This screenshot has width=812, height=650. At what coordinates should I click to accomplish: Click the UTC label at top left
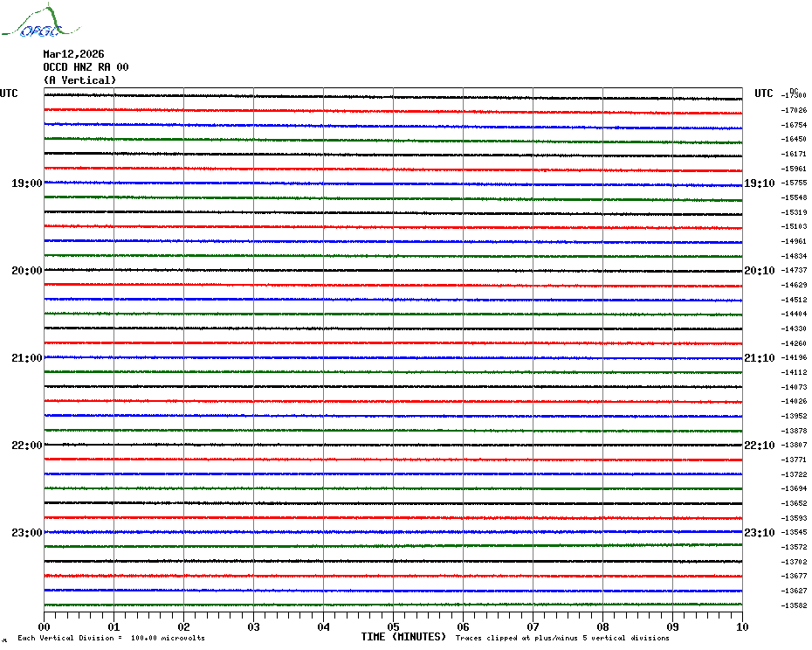[9, 93]
